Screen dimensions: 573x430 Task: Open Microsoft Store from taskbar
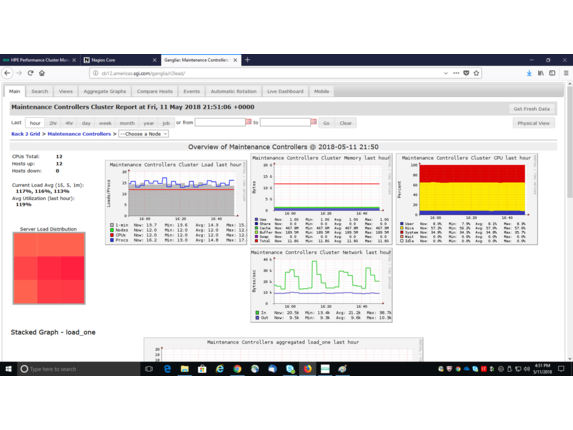coord(202,369)
